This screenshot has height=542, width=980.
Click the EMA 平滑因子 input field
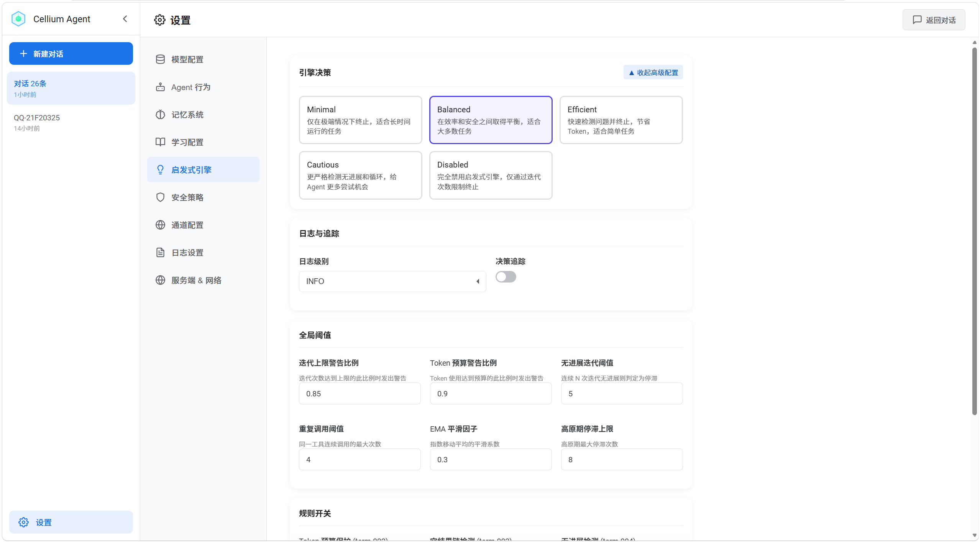pyautogui.click(x=491, y=460)
